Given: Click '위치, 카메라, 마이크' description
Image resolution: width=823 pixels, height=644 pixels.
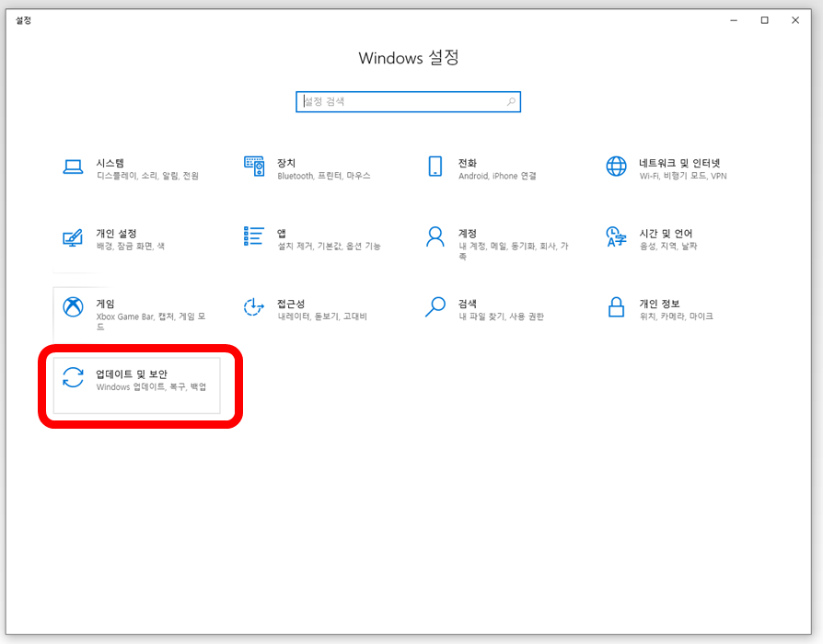Looking at the screenshot, I should (676, 316).
